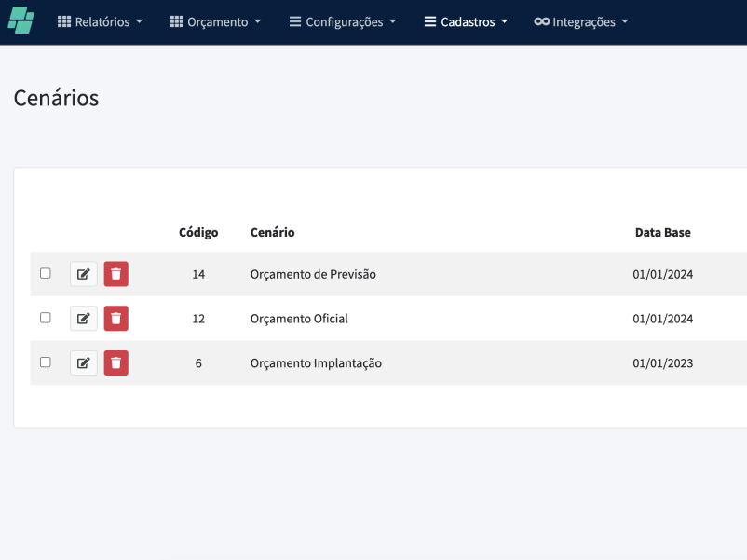
Task: Click the infinity icon beside Integrações
Action: (x=541, y=21)
